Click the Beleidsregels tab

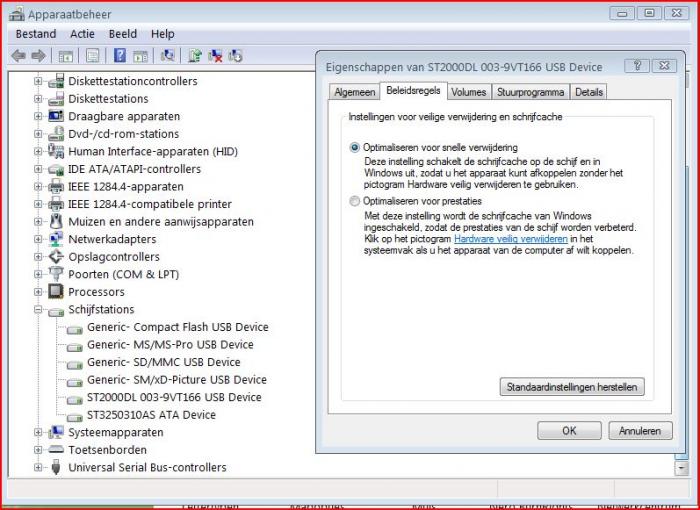(413, 91)
